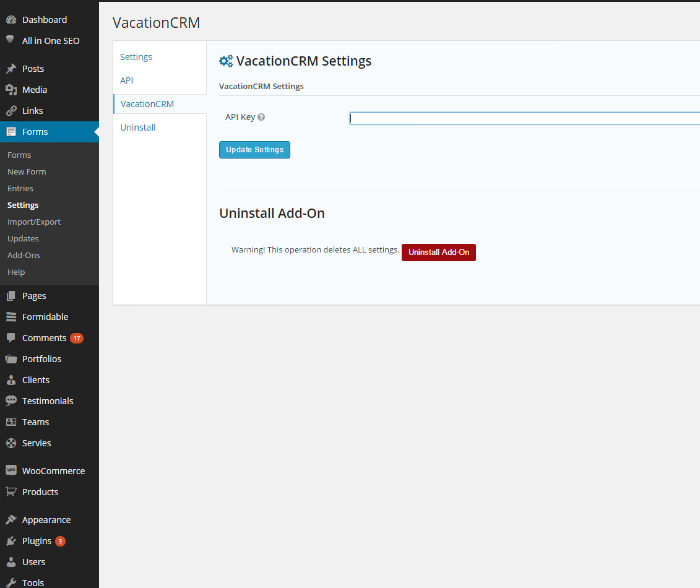Image resolution: width=700 pixels, height=588 pixels.
Task: Click the Servies icon in sidebar
Action: point(11,443)
